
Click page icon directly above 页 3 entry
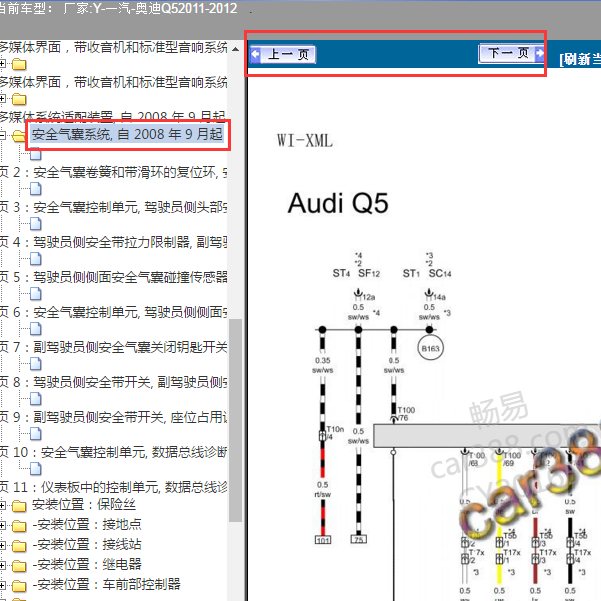click(x=36, y=189)
